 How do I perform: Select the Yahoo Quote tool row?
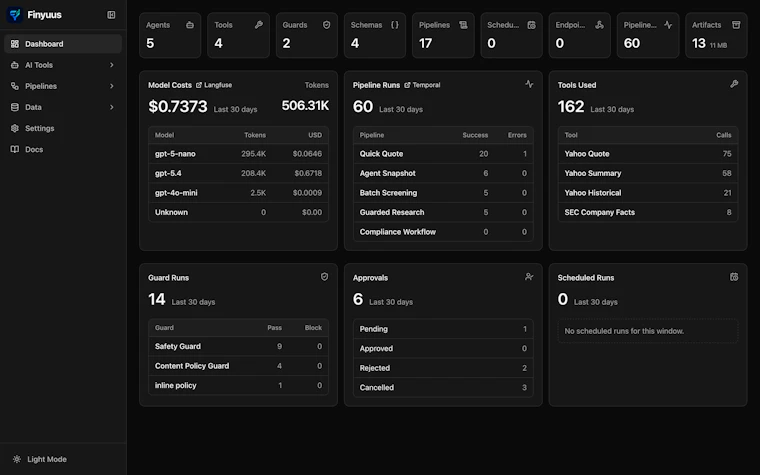[x=648, y=154]
